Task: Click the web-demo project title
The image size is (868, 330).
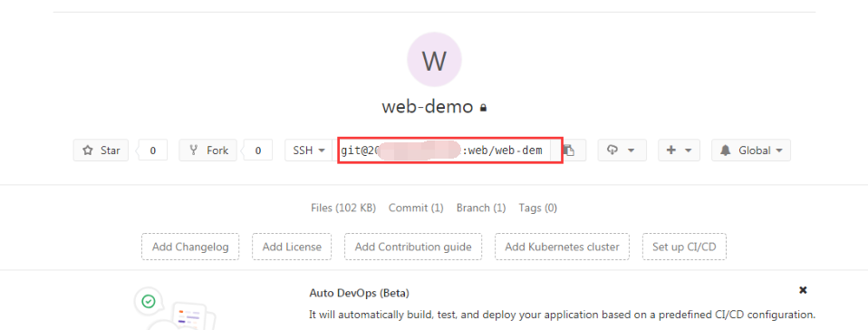Action: point(428,107)
